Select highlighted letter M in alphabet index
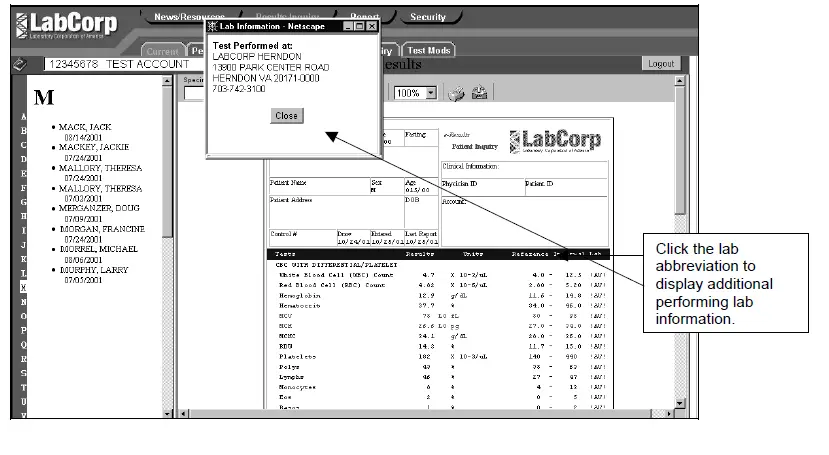This screenshot has width=829, height=455. click(23, 287)
